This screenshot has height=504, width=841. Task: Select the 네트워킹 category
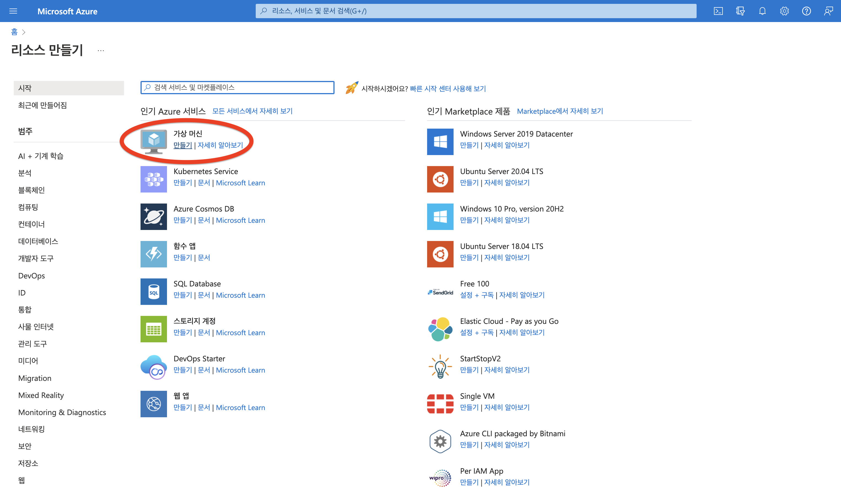click(31, 429)
